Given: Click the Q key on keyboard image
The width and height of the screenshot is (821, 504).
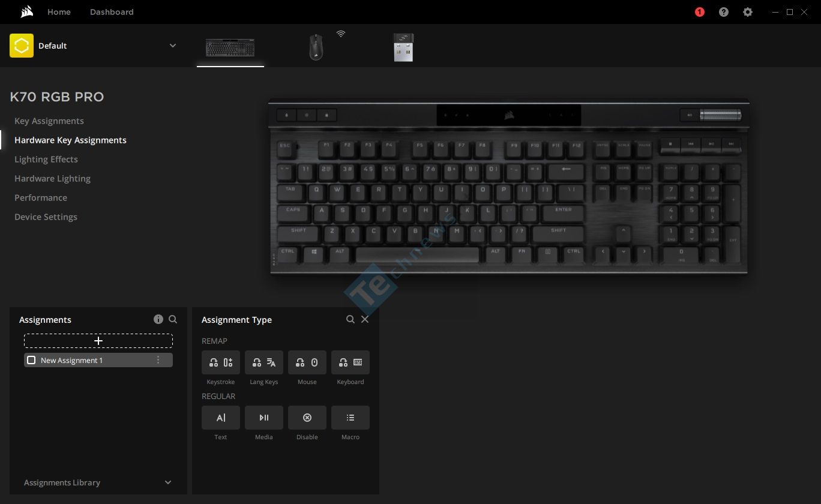Looking at the screenshot, I should [317, 192].
